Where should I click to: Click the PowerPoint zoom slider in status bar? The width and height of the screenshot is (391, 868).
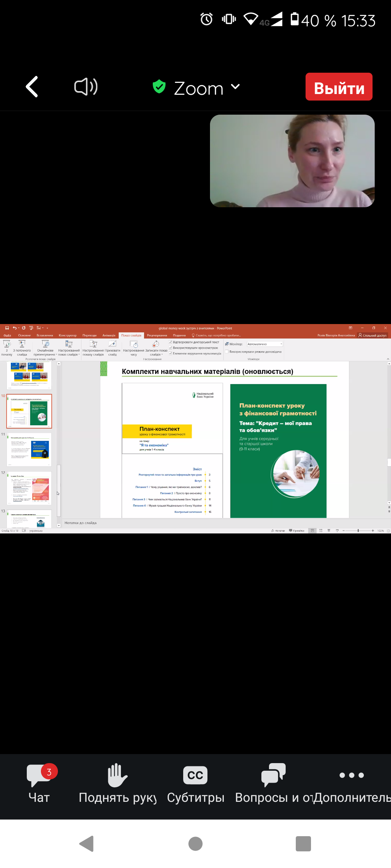(358, 531)
